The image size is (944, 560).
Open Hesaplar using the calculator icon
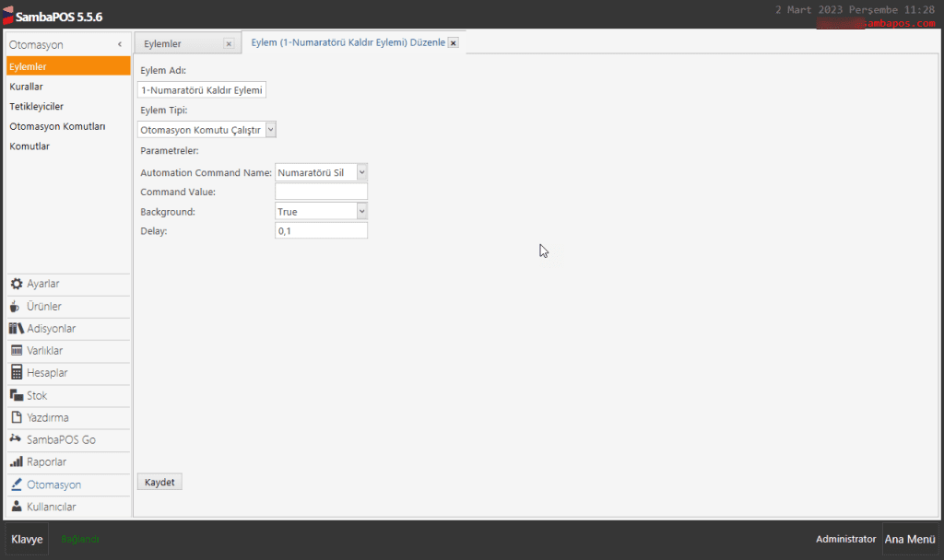[x=16, y=373]
